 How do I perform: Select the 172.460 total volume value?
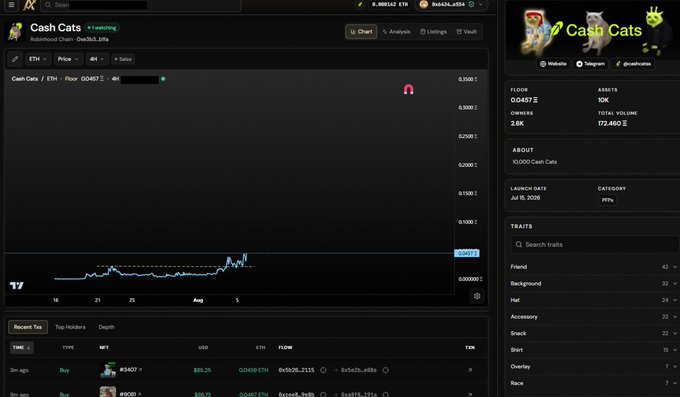coord(612,123)
